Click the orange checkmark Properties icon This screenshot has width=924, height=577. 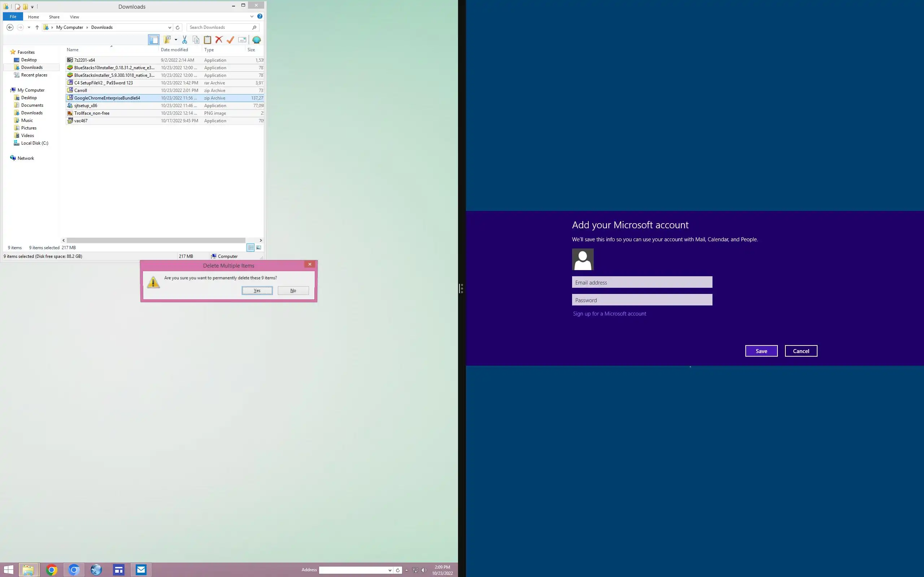(230, 40)
